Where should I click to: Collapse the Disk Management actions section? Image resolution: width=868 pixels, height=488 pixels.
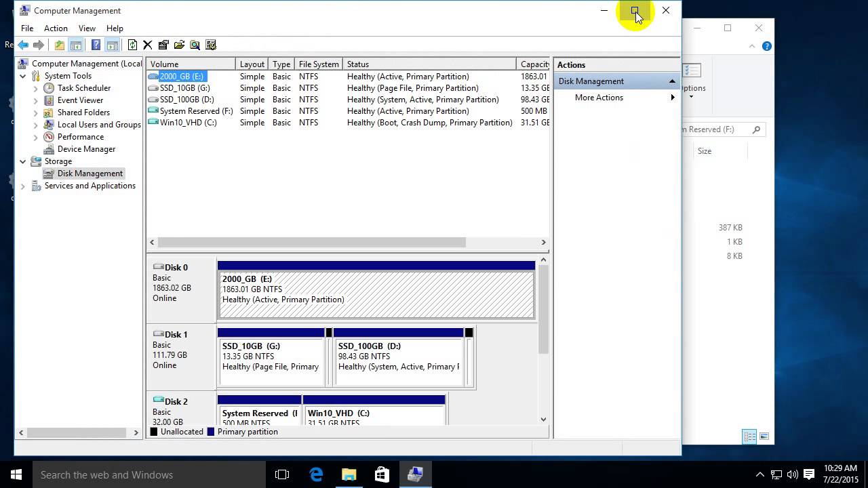672,81
